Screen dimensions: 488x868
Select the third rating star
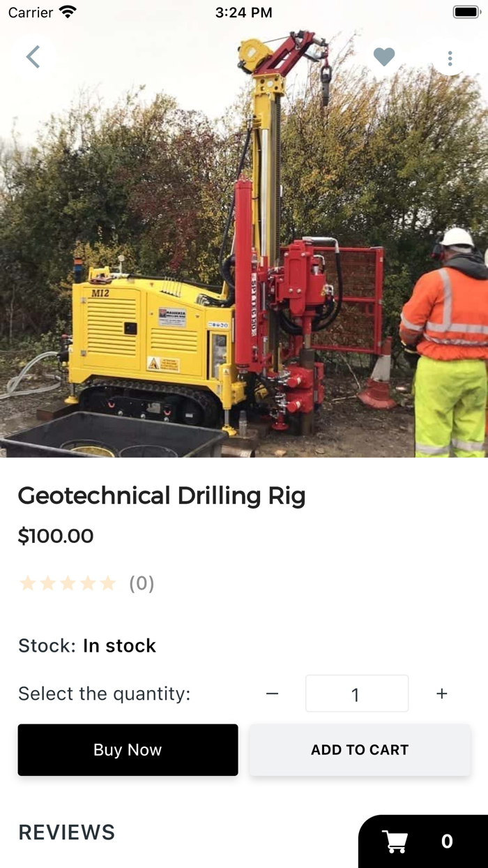point(68,583)
